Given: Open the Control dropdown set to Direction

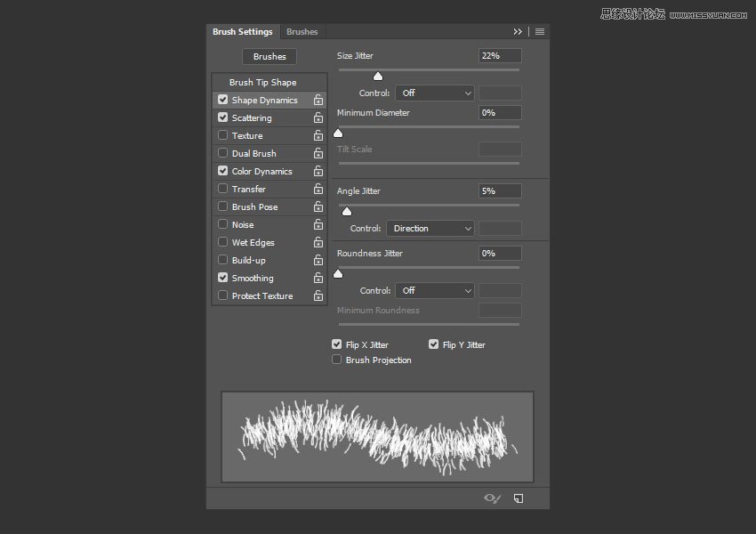Looking at the screenshot, I should pos(430,228).
